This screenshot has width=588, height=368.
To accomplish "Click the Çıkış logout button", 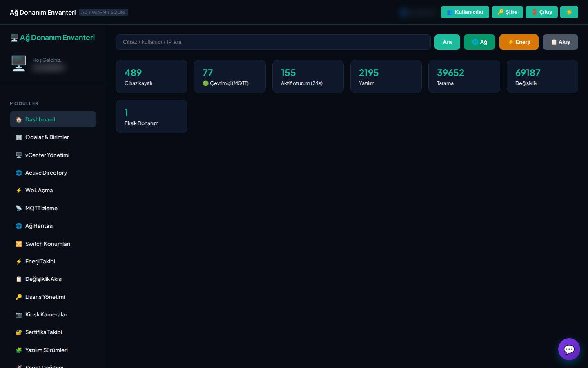I will (x=541, y=12).
